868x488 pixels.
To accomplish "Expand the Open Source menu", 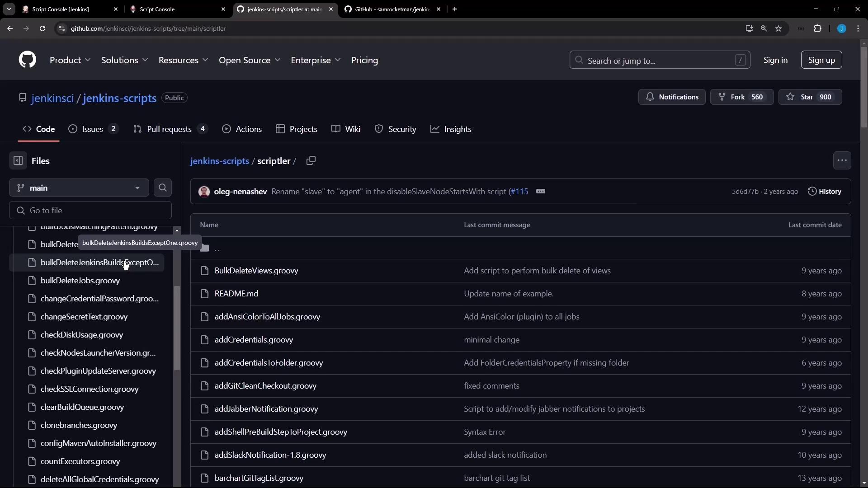I will pyautogui.click(x=250, y=60).
